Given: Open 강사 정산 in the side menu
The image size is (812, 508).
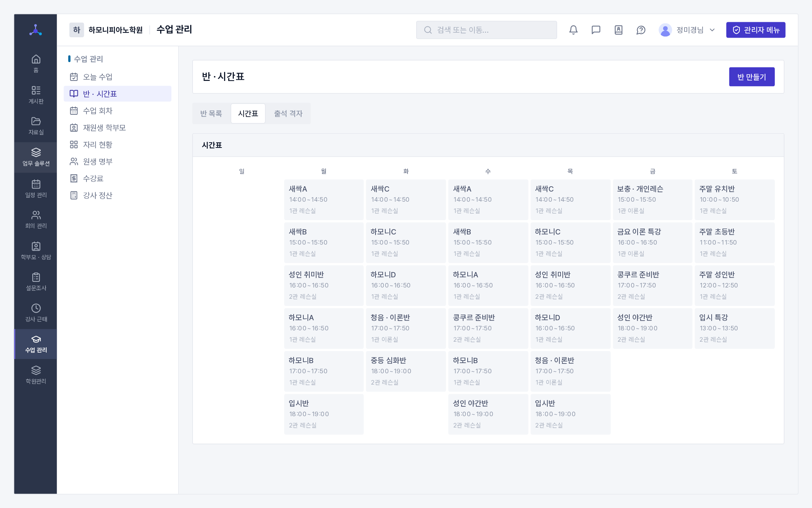Looking at the screenshot, I should pos(118,195).
